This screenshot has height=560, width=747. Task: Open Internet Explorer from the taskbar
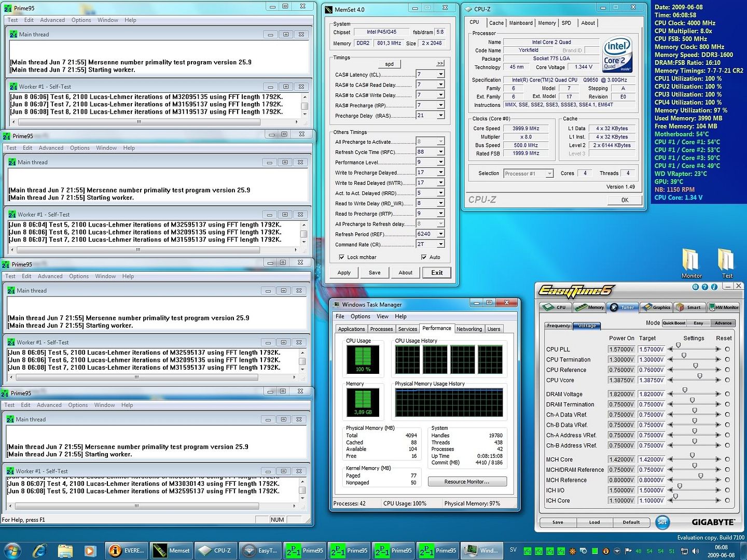tap(39, 550)
